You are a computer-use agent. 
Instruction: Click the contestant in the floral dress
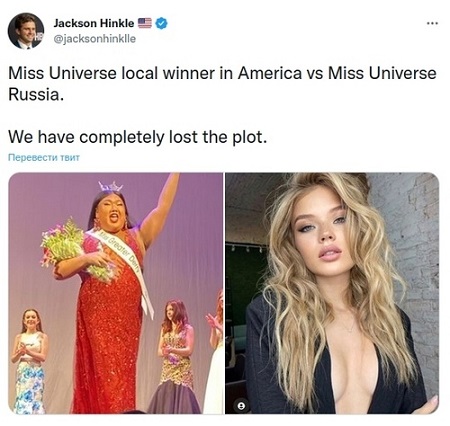point(30,362)
